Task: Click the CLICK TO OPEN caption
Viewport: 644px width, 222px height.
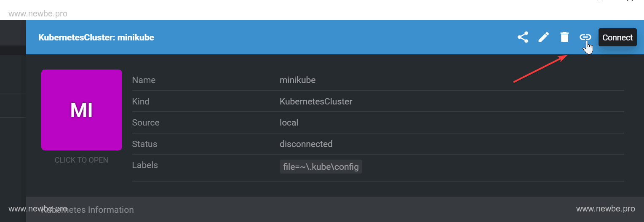Action: pos(82,160)
